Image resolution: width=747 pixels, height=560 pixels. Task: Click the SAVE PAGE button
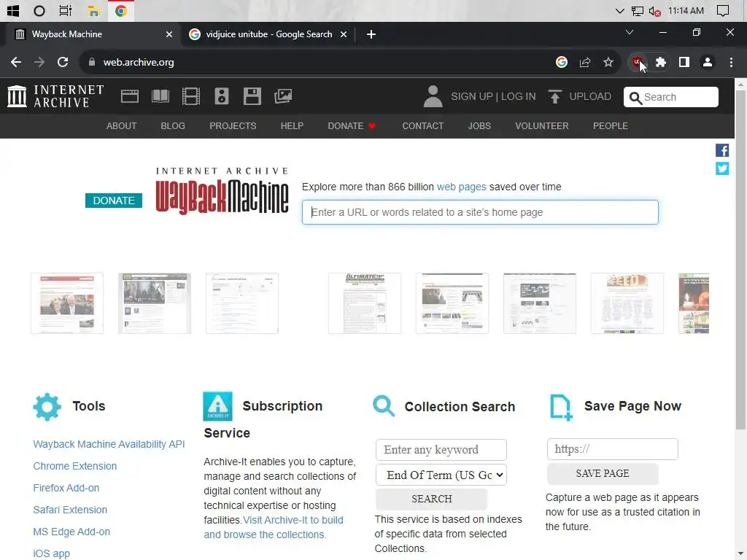(603, 473)
